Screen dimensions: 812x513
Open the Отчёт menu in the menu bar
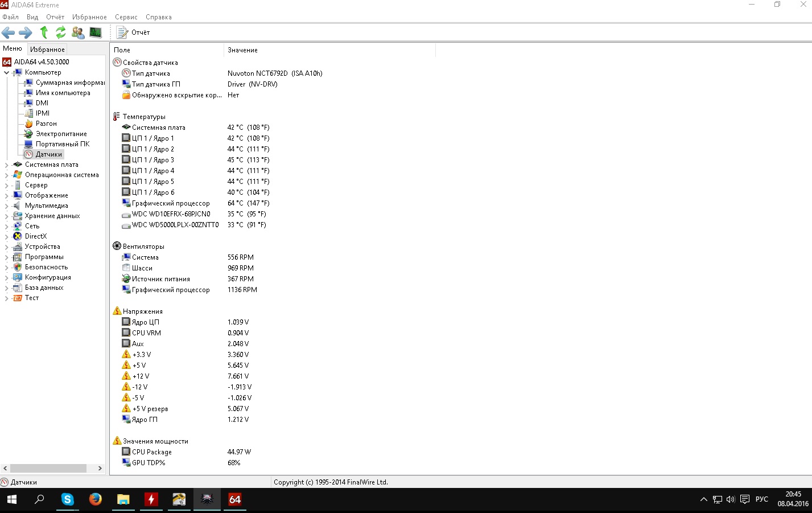click(55, 17)
